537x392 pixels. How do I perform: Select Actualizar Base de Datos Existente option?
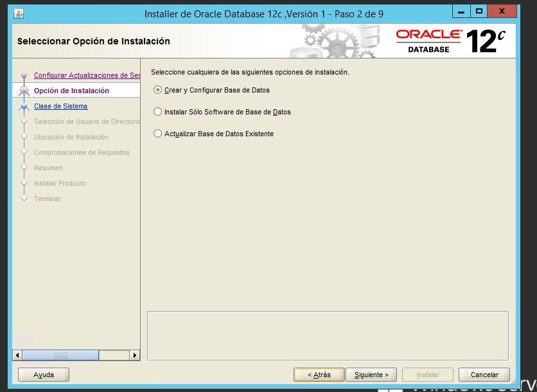pyautogui.click(x=214, y=134)
